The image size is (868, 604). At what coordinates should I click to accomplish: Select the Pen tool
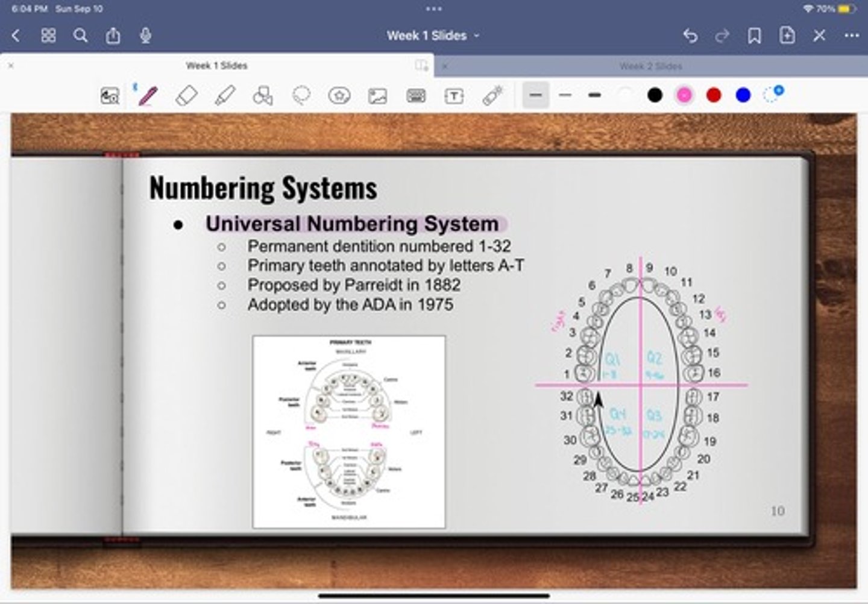click(x=148, y=96)
